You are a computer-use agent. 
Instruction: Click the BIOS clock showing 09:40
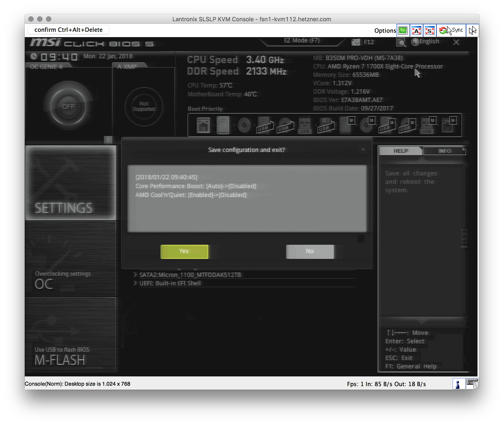point(59,57)
